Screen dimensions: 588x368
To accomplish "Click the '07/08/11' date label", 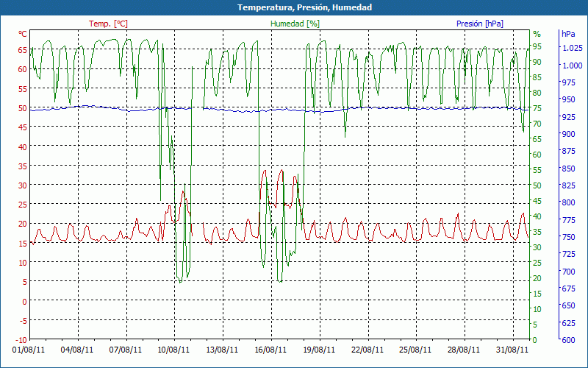I will (x=125, y=350).
